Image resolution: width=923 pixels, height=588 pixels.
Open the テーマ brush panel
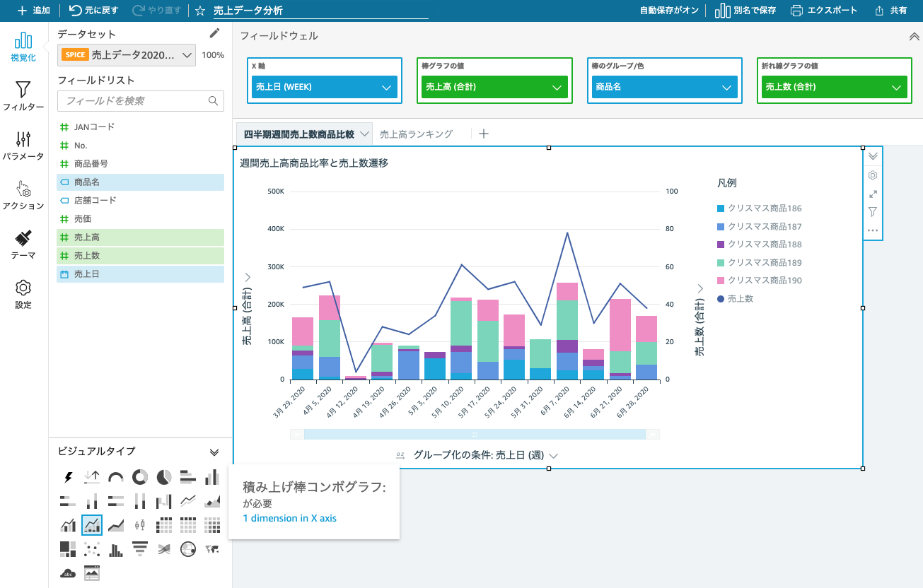(23, 245)
